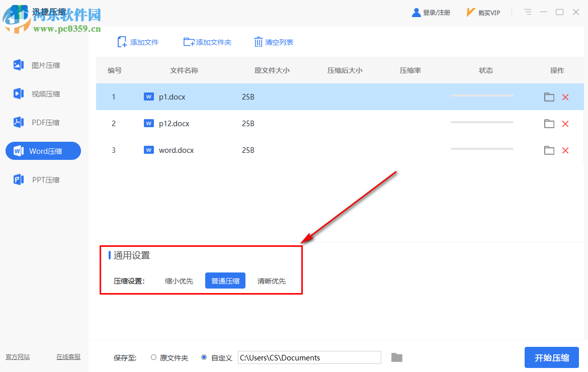The image size is (588, 372).
Task: Check the progress bar for word.docx
Action: coord(482,148)
